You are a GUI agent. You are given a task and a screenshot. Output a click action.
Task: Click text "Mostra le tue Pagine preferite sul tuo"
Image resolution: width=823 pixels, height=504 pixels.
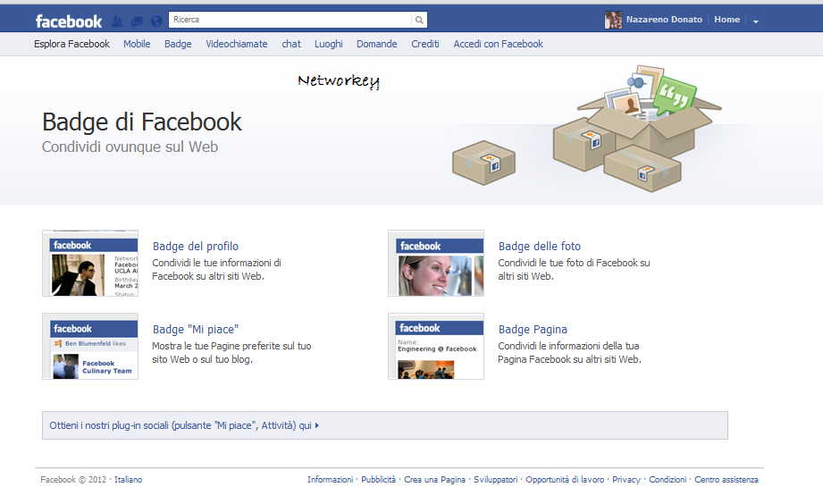click(231, 346)
